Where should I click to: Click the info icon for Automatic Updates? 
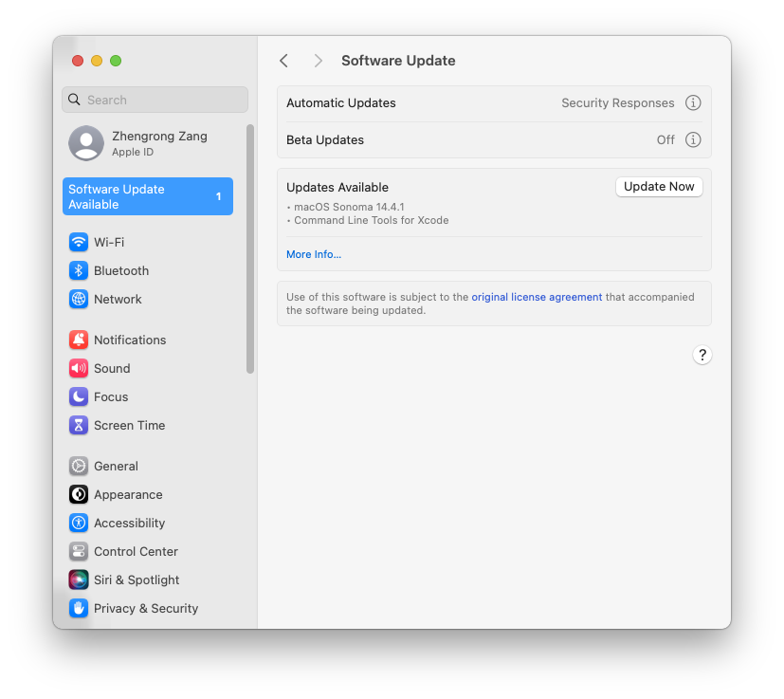[692, 103]
